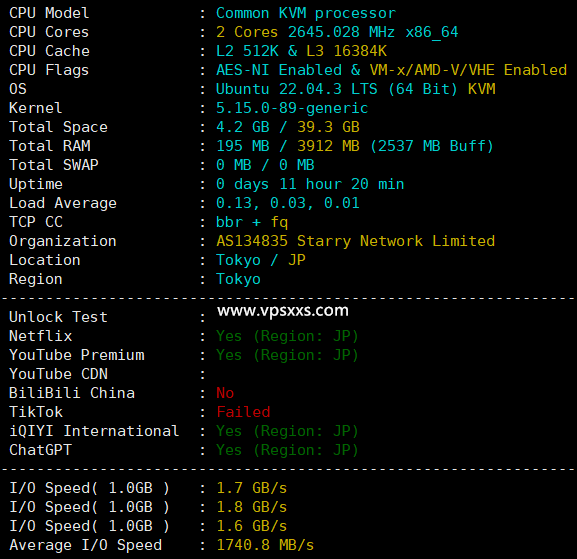Click the Netflix Yes (Region: JP) result

[x=287, y=336]
